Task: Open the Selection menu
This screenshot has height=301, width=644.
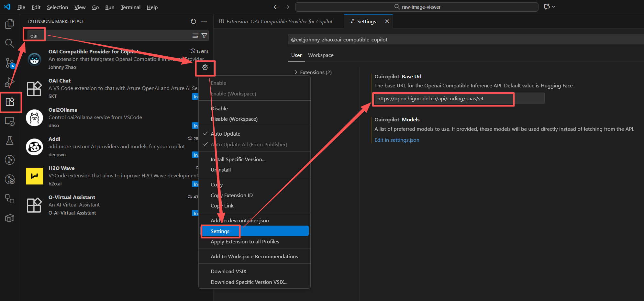Action: point(57,7)
